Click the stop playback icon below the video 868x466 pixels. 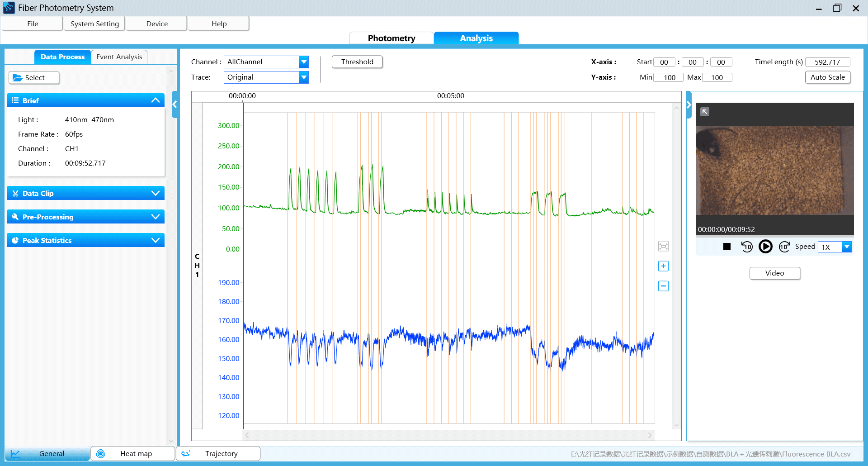pos(727,247)
